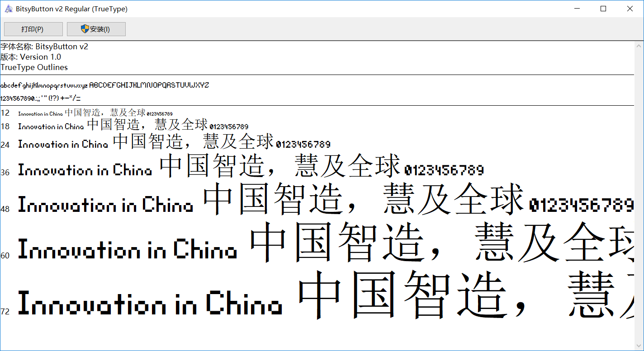Click the scroll-up arrow of the vertical scrollbar
Image resolution: width=644 pixels, height=351 pixels.
639,46
